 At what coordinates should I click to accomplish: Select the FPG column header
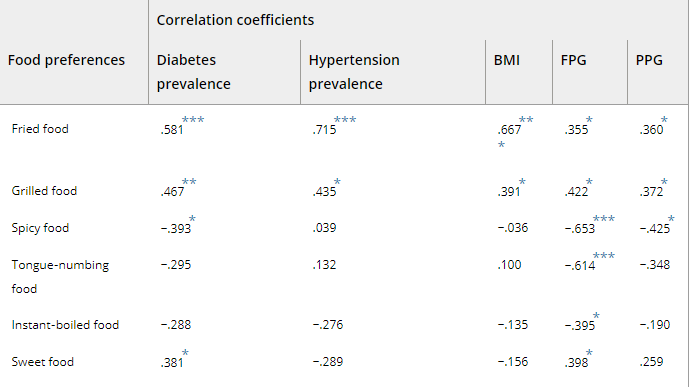click(x=573, y=60)
